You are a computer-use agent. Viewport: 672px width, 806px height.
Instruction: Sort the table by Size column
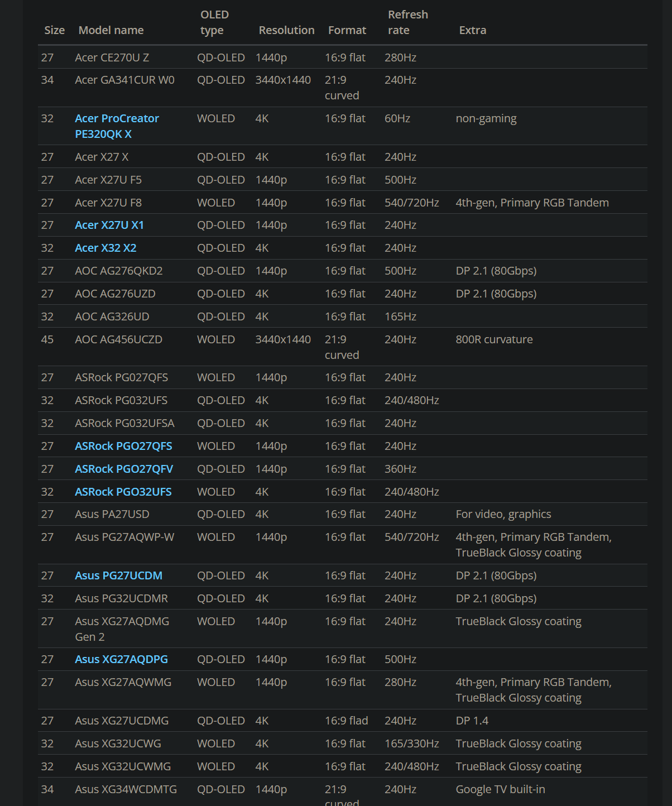pyautogui.click(x=54, y=30)
